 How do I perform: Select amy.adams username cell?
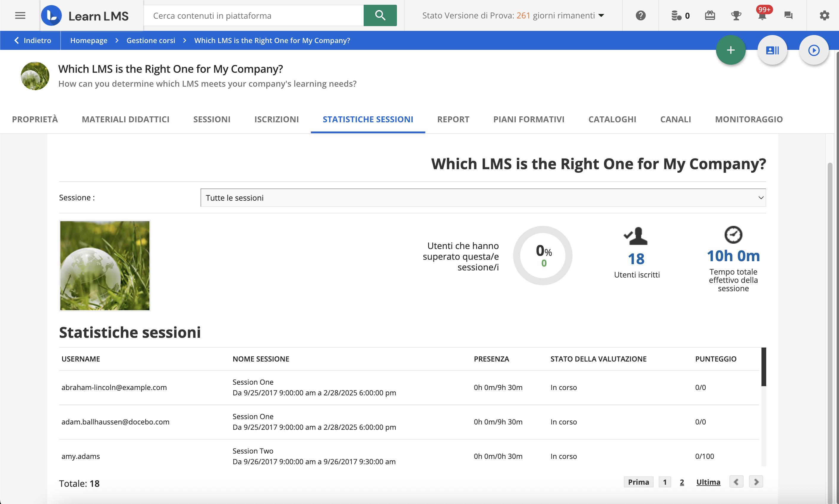(x=81, y=456)
